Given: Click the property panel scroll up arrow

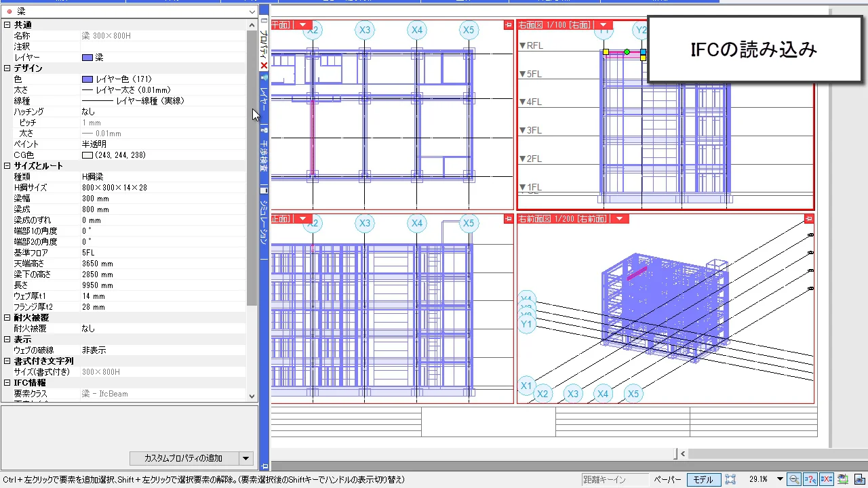Looking at the screenshot, I should coord(252,24).
